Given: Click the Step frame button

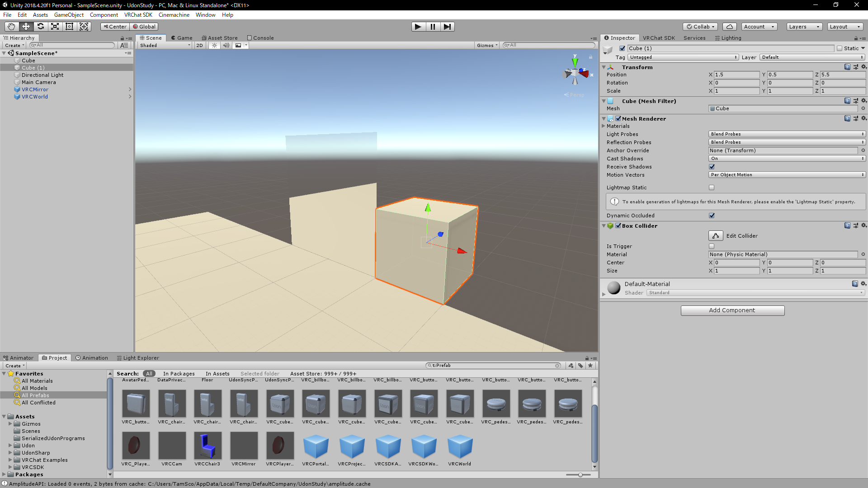Looking at the screenshot, I should coord(447,27).
